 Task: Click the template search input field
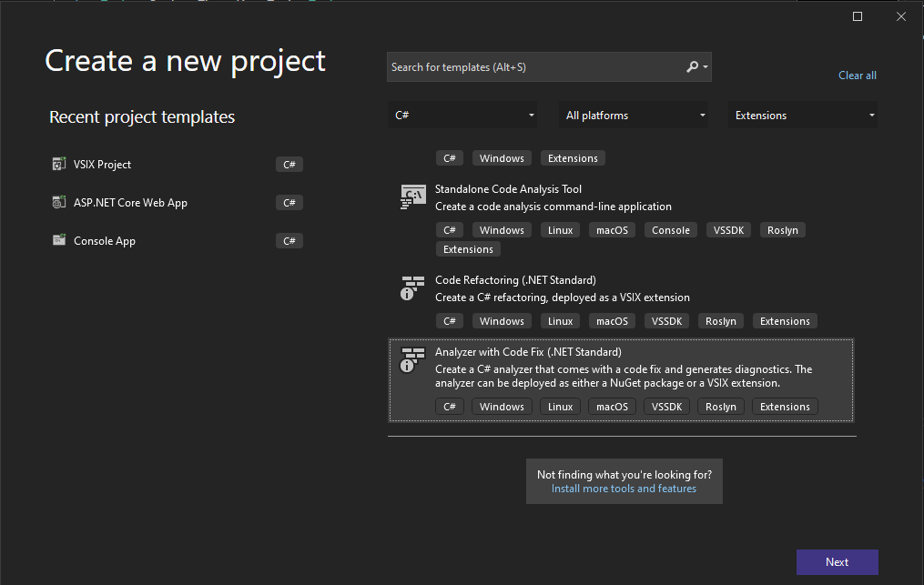537,66
